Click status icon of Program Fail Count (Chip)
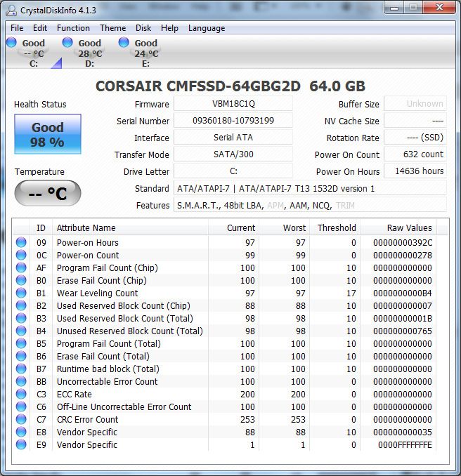Viewport: 461px width, 476px height. tap(21, 267)
